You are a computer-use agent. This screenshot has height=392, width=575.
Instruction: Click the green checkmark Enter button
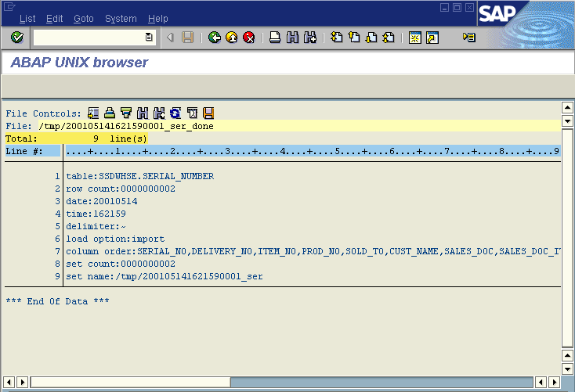tap(17, 38)
